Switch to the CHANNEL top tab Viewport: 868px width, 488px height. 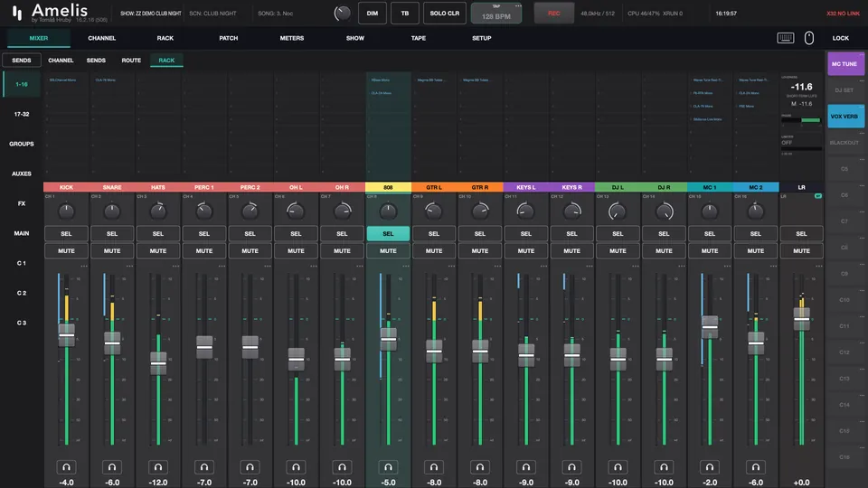tap(102, 38)
